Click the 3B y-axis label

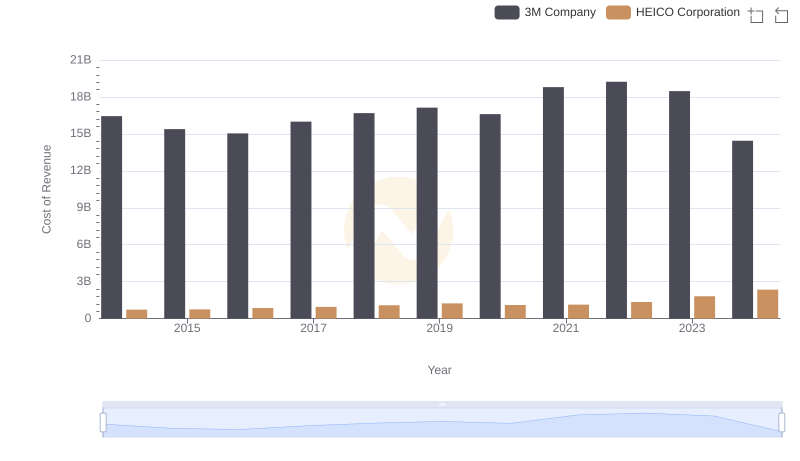[x=84, y=281]
